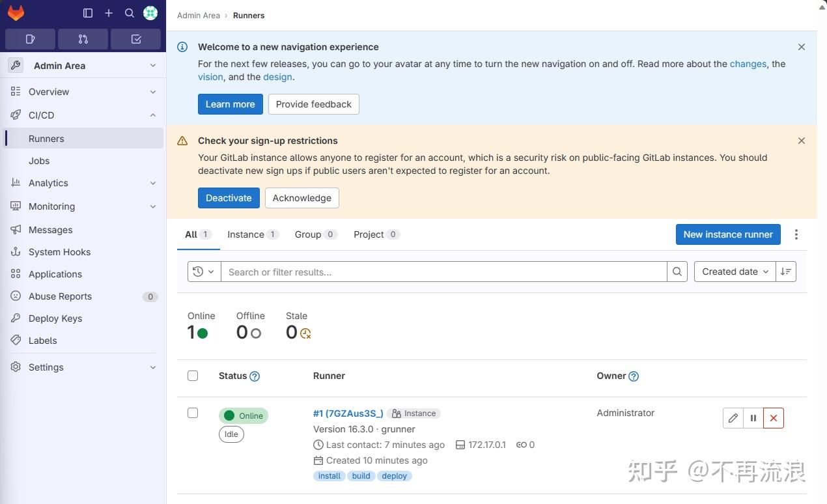
Task: Create new item via the plus icon
Action: (x=109, y=12)
